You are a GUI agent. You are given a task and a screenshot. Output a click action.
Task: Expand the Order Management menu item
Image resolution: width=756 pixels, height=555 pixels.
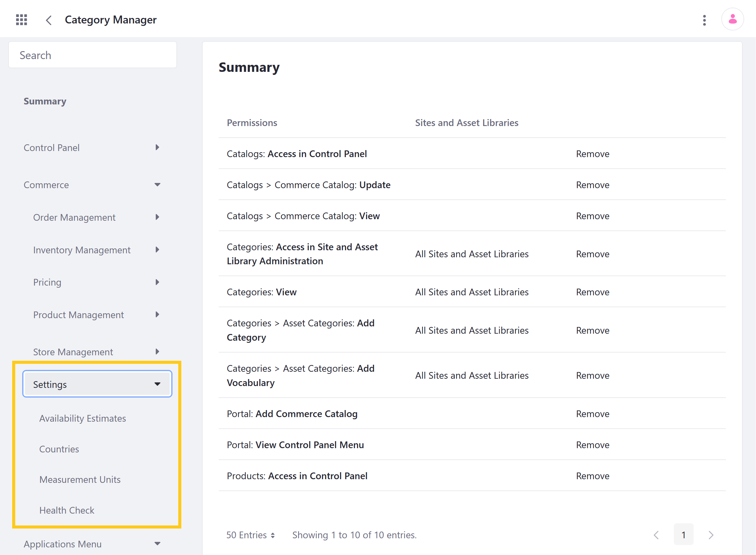point(159,217)
